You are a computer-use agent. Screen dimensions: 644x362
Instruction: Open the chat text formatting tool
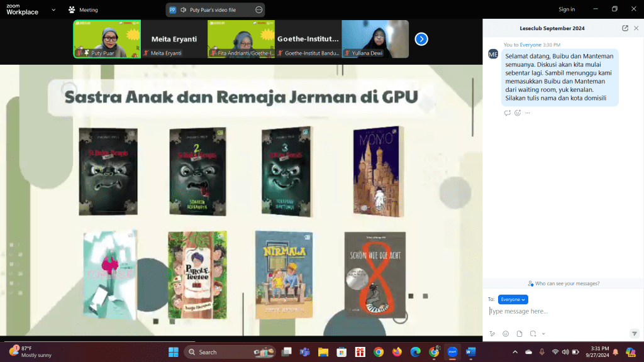click(x=492, y=334)
